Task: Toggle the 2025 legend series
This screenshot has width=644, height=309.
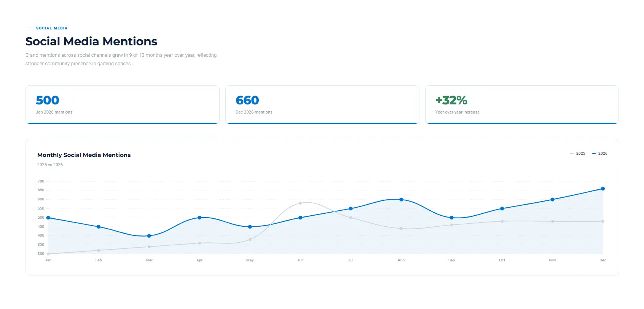Action: [x=577, y=154]
